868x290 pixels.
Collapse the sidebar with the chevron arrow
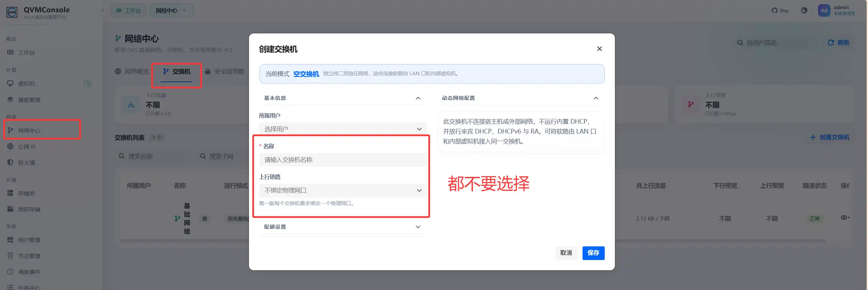point(103,11)
